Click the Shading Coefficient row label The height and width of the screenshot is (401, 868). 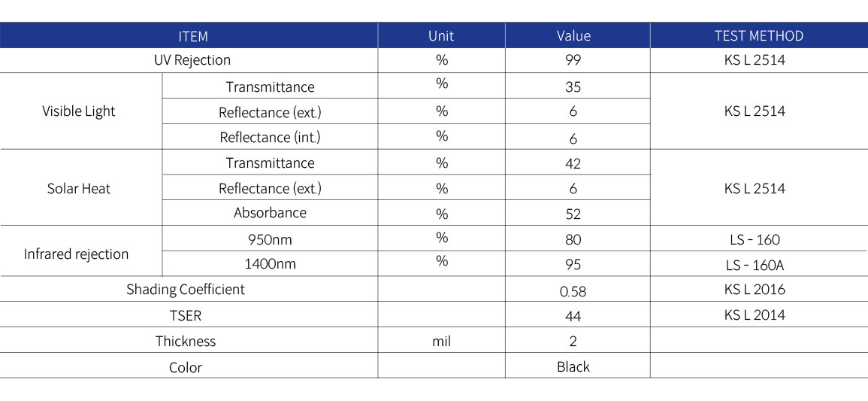tap(186, 290)
